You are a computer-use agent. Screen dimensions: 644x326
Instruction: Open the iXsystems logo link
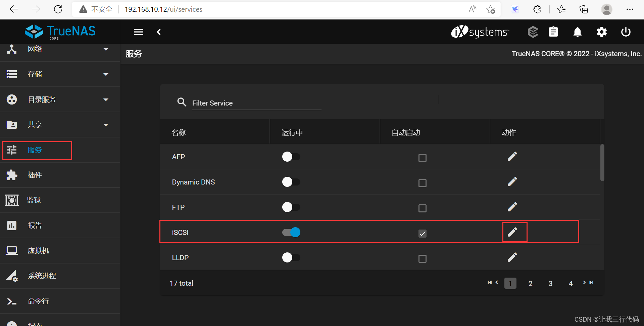(480, 32)
